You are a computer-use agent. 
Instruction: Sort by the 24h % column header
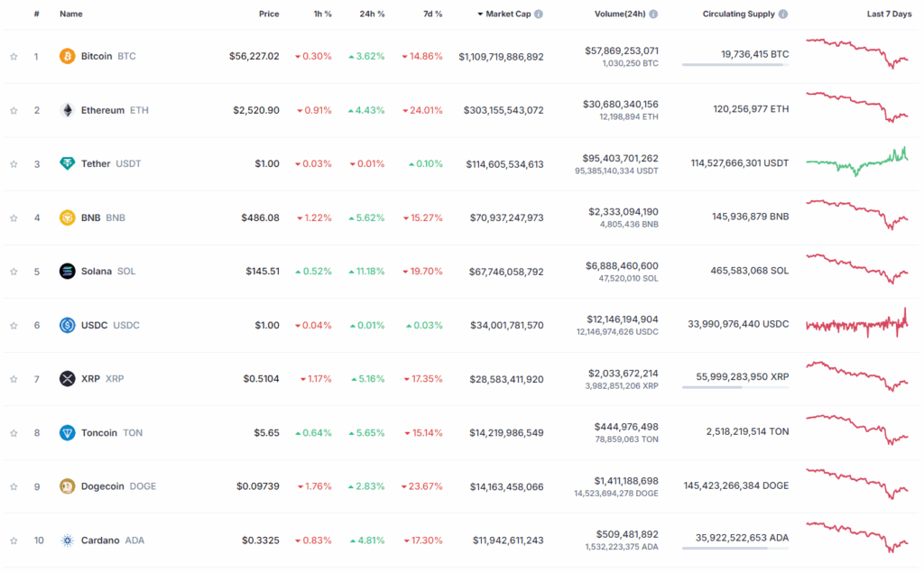pyautogui.click(x=372, y=14)
